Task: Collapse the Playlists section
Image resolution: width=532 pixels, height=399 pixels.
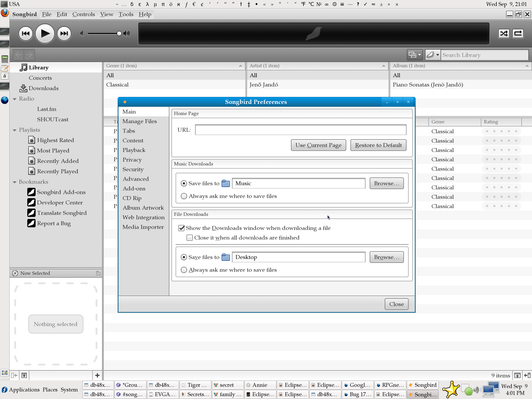Action: [x=15, y=130]
